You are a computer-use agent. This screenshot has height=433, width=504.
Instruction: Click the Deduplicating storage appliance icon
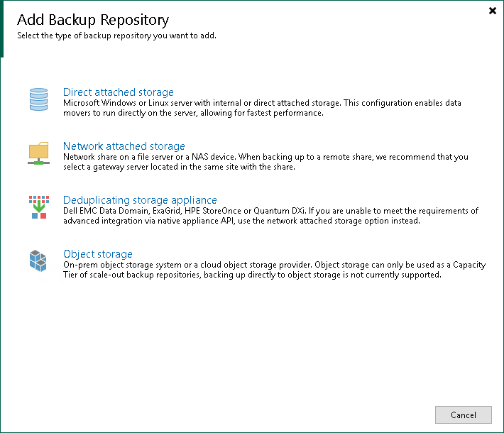tap(38, 207)
